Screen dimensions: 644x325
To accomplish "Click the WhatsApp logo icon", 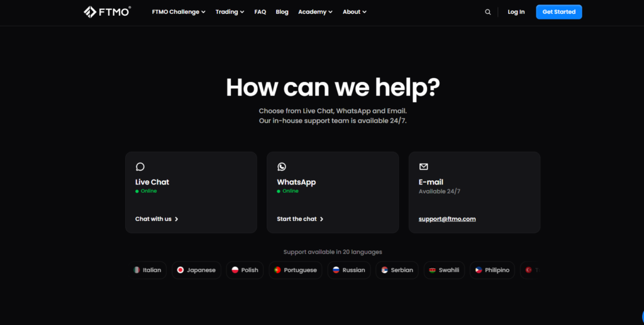I will click(282, 167).
